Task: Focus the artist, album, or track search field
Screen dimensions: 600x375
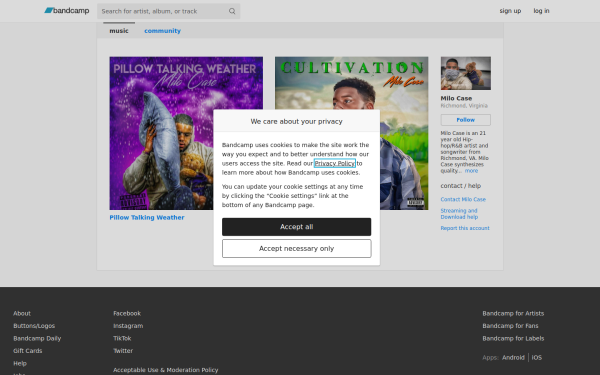Action: pyautogui.click(x=168, y=11)
